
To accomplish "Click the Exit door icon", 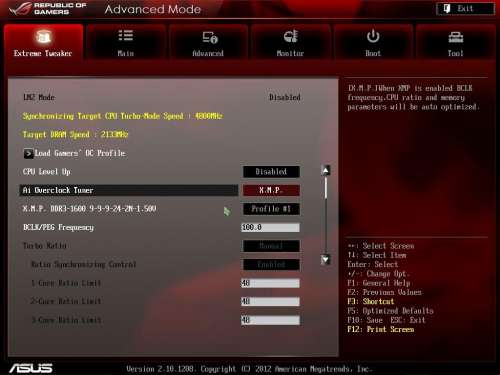I will pyautogui.click(x=447, y=9).
